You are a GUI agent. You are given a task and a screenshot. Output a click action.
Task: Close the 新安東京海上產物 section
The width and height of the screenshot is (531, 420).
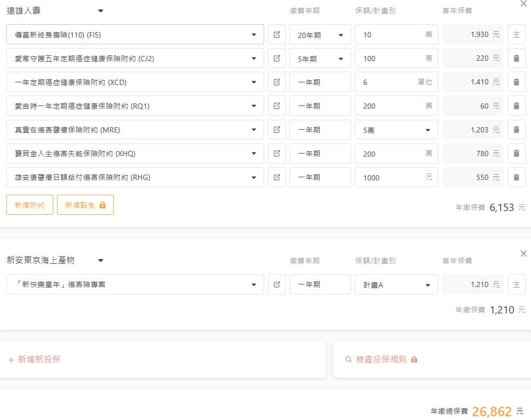pyautogui.click(x=523, y=254)
